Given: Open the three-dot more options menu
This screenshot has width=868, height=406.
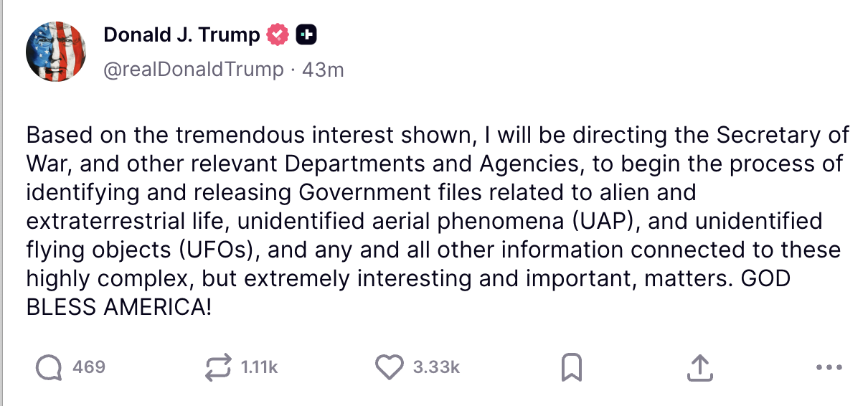Looking at the screenshot, I should point(829,368).
